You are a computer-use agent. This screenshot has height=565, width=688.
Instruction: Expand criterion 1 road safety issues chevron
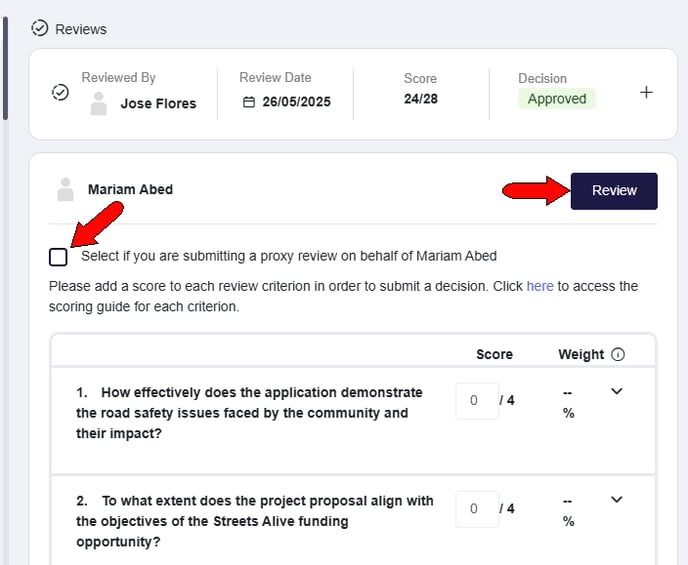[616, 391]
